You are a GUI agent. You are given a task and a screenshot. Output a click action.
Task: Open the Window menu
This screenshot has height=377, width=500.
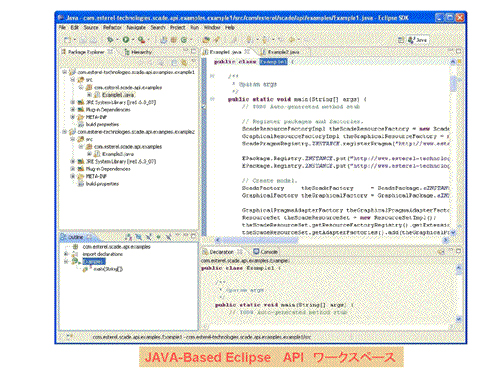click(x=212, y=28)
